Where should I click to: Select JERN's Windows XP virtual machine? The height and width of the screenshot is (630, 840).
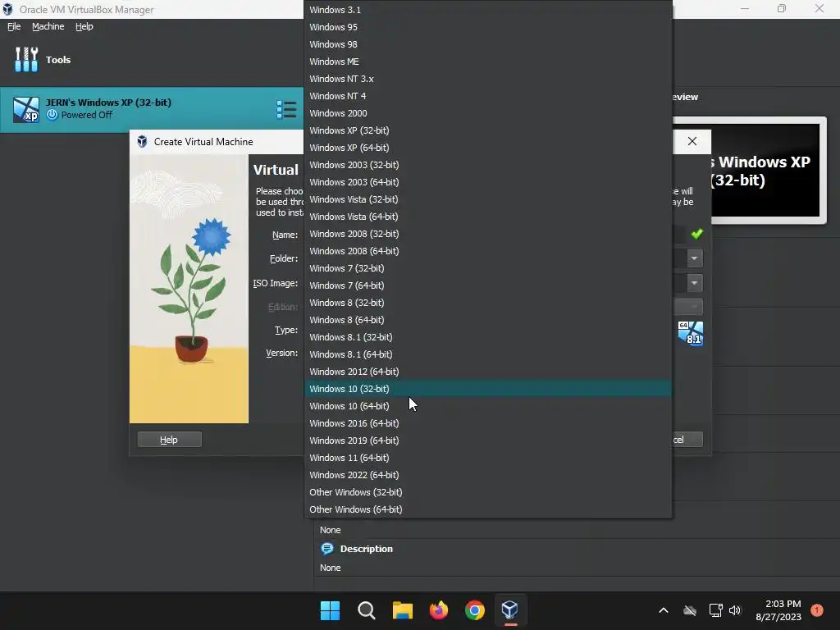pyautogui.click(x=152, y=109)
